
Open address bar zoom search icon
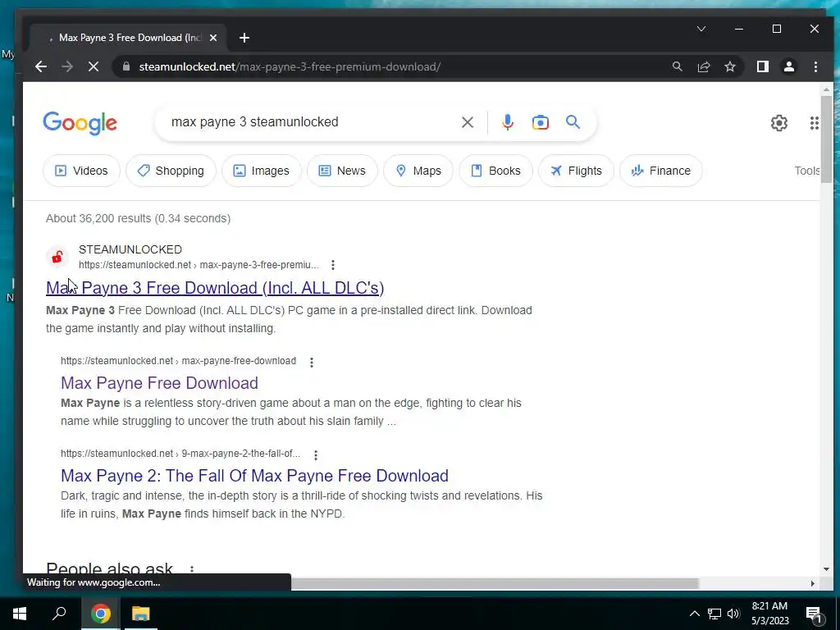(x=677, y=66)
